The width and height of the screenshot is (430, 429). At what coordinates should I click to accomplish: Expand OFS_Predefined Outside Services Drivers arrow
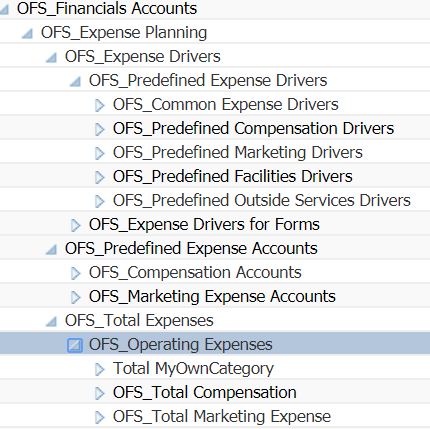(x=99, y=201)
